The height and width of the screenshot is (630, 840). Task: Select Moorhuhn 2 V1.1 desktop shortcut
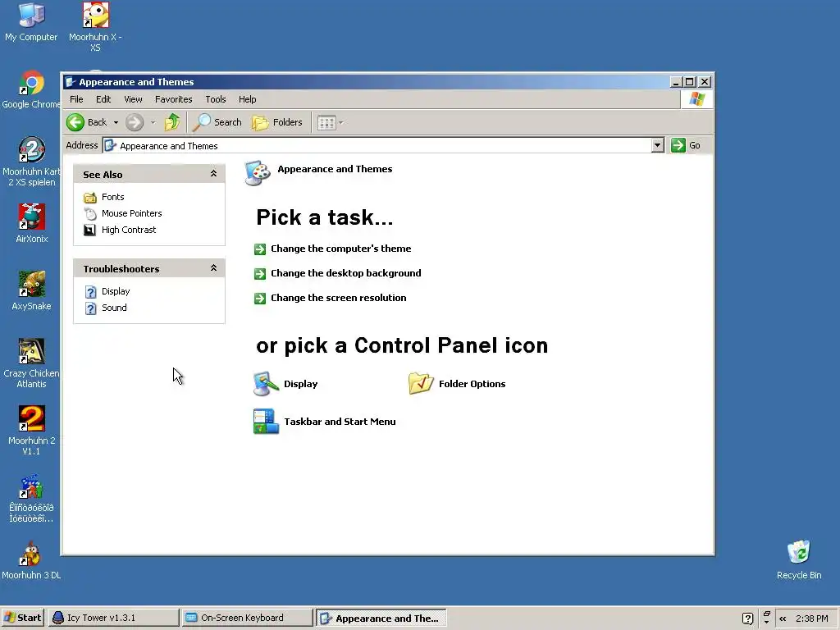31,431
